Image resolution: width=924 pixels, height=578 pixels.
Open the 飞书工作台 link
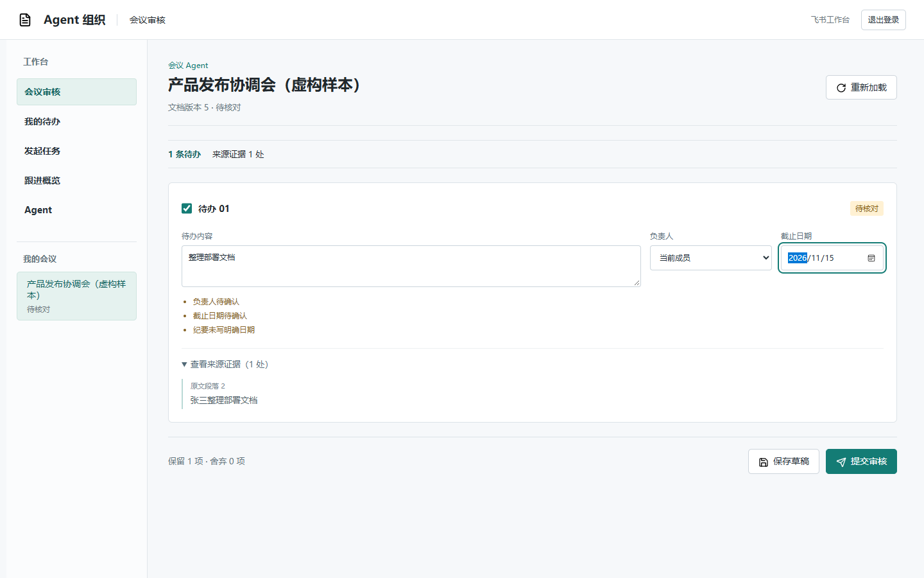pos(830,20)
